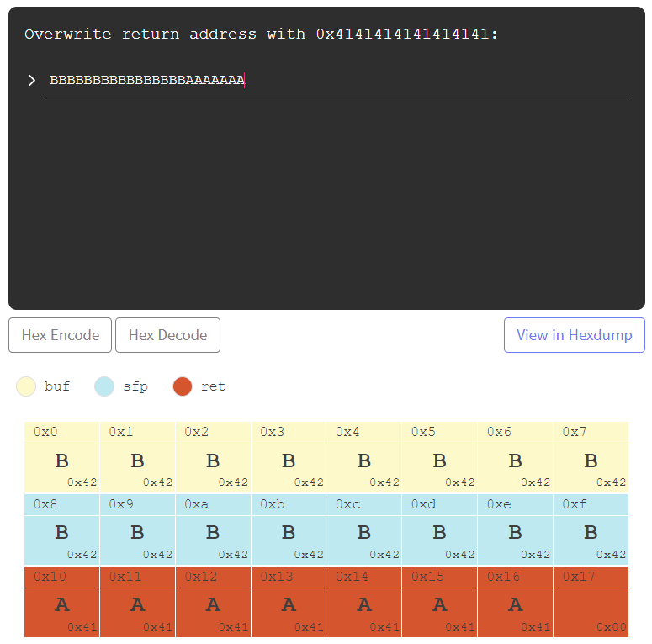Select the 'buf' legend label
This screenshot has height=644, width=652.
[x=57, y=386]
